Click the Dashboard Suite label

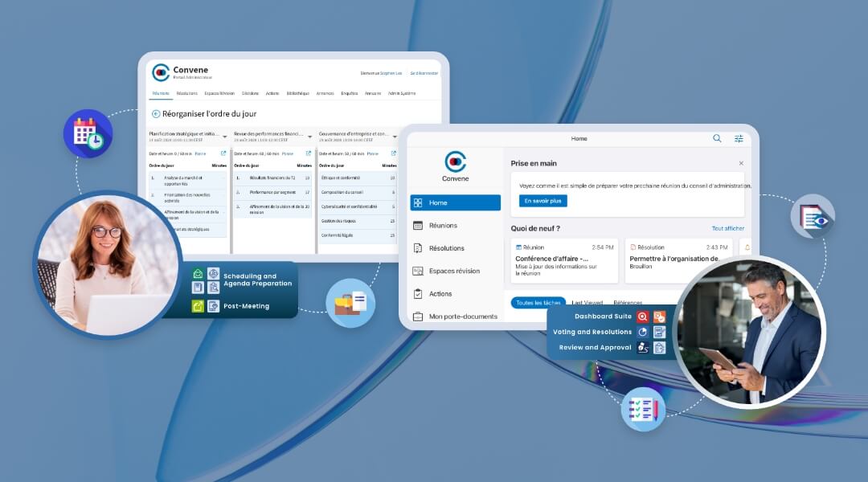(x=603, y=317)
